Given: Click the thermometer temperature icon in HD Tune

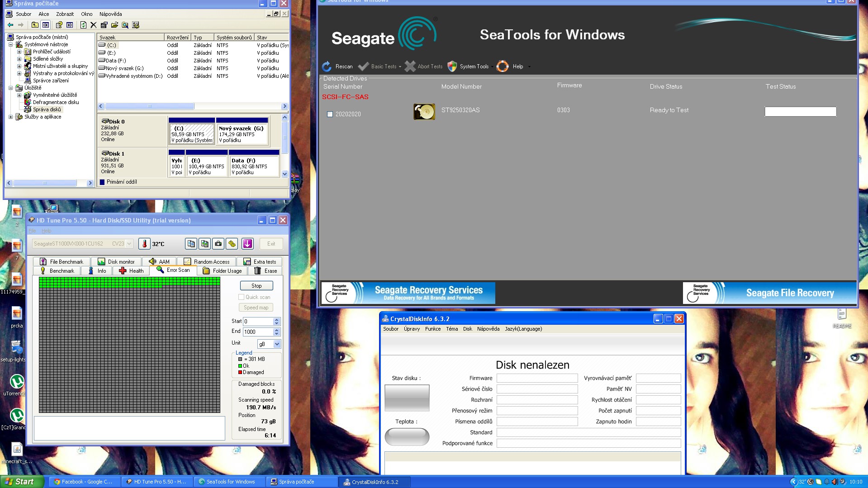Looking at the screenshot, I should pyautogui.click(x=144, y=244).
